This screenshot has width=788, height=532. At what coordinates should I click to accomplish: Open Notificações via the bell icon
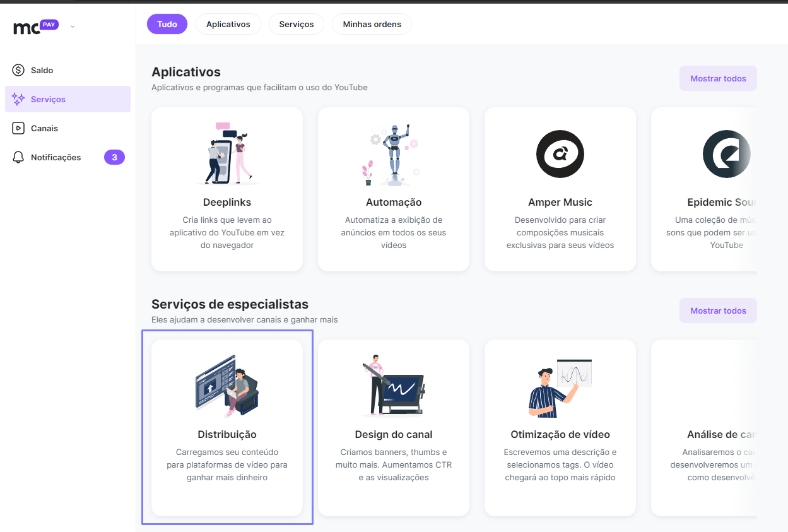coord(18,157)
